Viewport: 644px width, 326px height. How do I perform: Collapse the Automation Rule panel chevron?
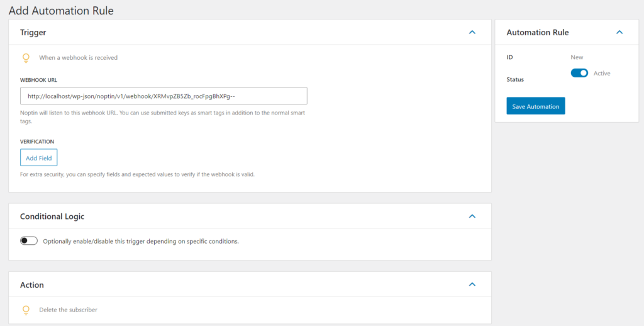tap(619, 32)
